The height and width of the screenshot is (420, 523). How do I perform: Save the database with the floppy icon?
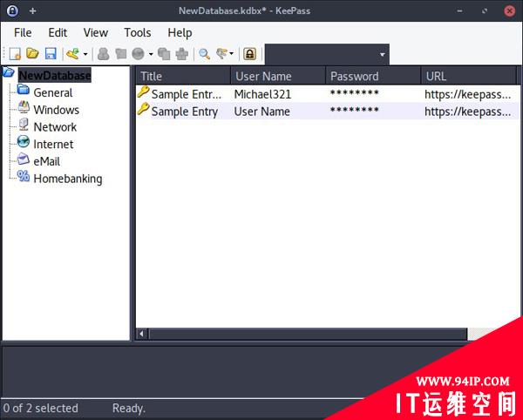(x=51, y=54)
